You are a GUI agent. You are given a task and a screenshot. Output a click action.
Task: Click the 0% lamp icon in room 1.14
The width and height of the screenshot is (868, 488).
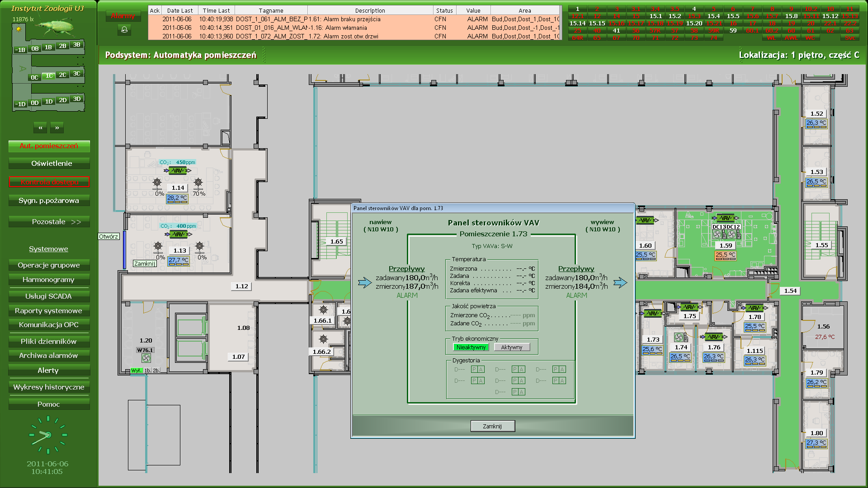pyautogui.click(x=157, y=183)
